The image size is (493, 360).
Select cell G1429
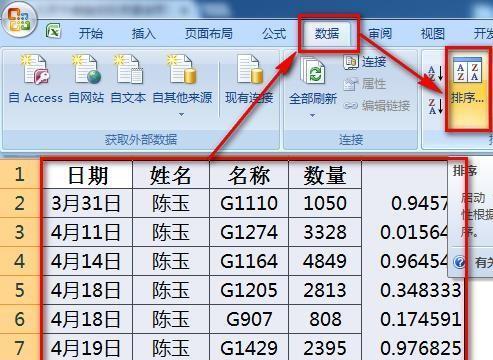coord(249,347)
